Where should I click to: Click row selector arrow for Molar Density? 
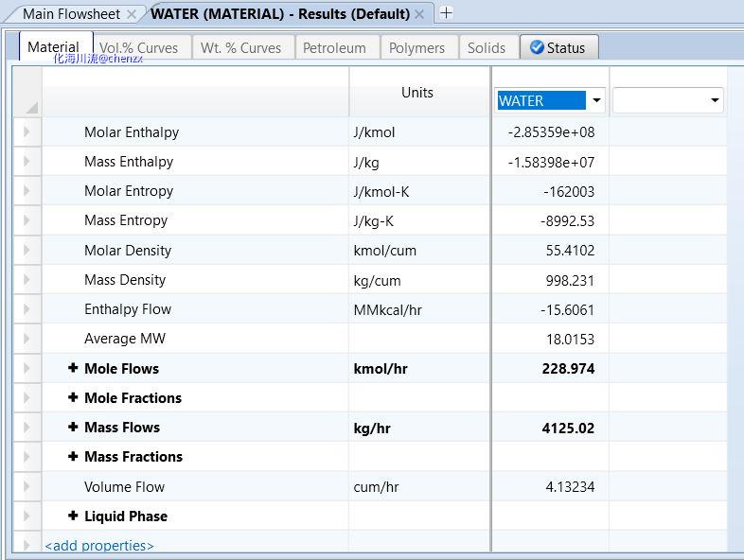point(27,250)
